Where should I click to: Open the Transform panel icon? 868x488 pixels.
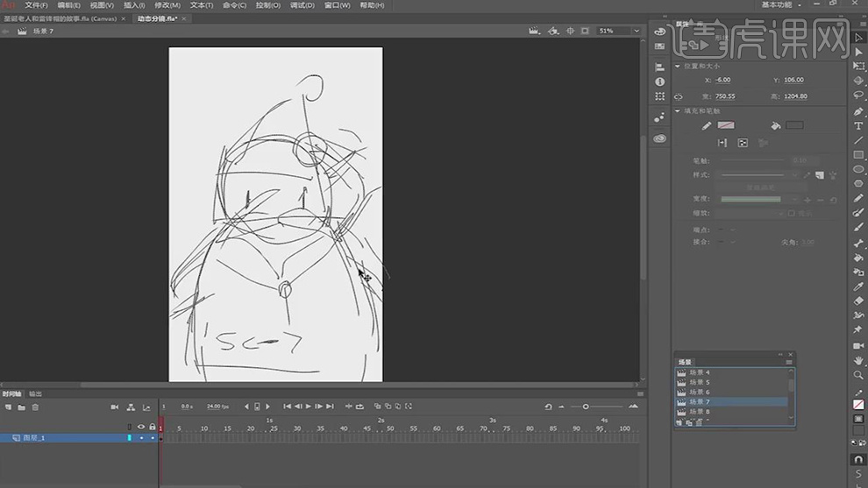[x=659, y=96]
